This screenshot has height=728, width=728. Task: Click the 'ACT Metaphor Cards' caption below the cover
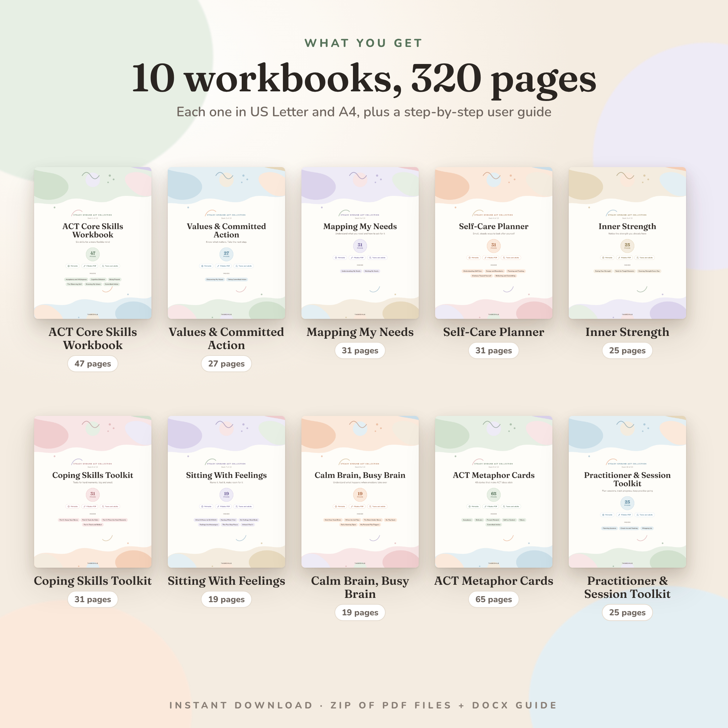pos(494,581)
